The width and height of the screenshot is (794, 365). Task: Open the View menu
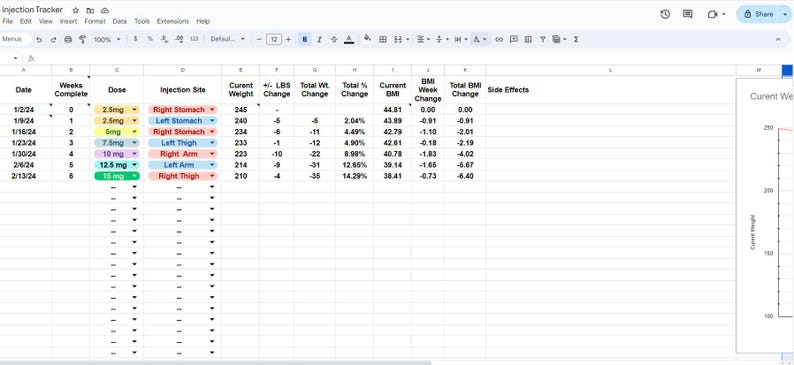[x=46, y=22]
